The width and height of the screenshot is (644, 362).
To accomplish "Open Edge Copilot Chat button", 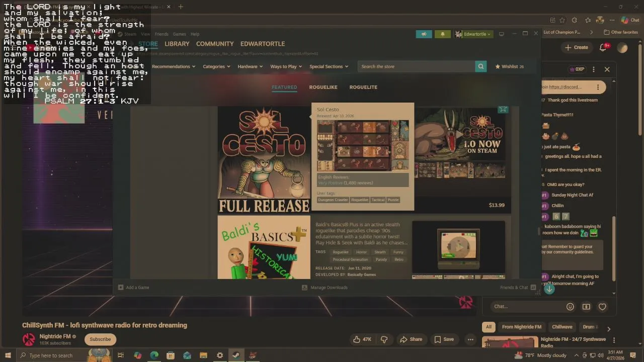I will coord(630,20).
